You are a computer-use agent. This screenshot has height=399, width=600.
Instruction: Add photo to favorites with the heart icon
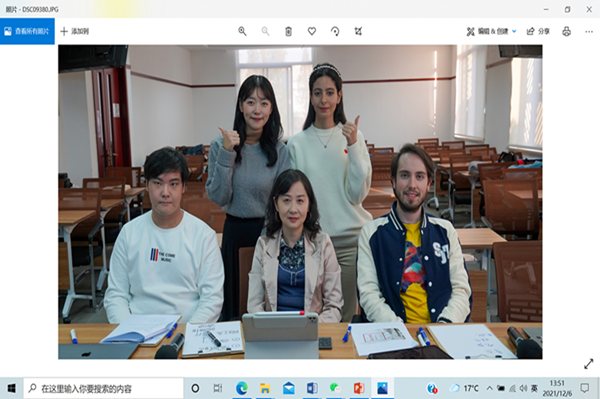[312, 31]
